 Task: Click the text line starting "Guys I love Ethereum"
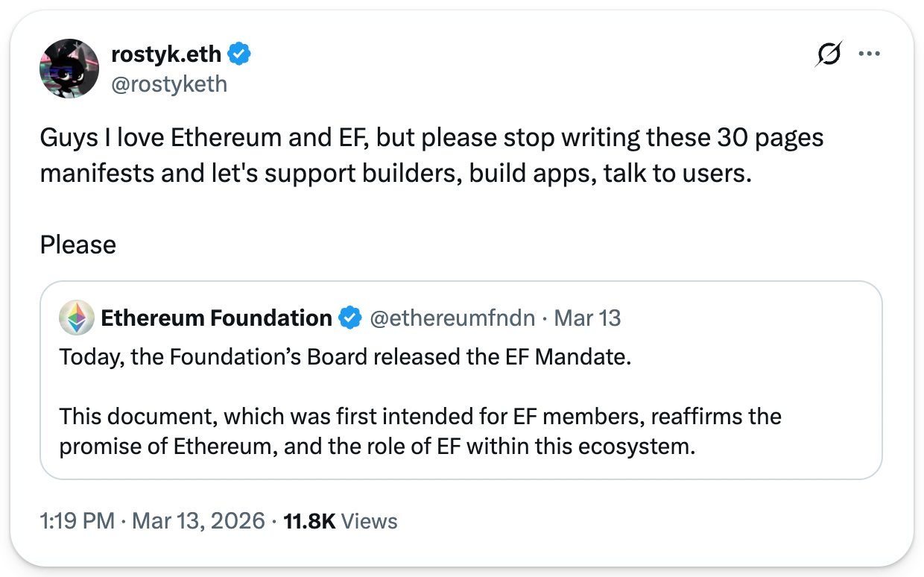tap(431, 138)
